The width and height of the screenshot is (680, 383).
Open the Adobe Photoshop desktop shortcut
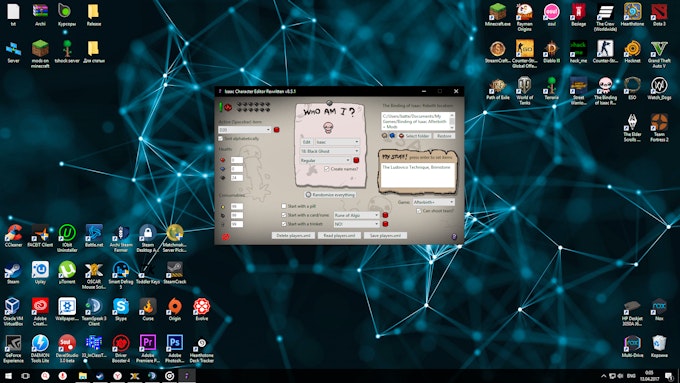(x=175, y=348)
